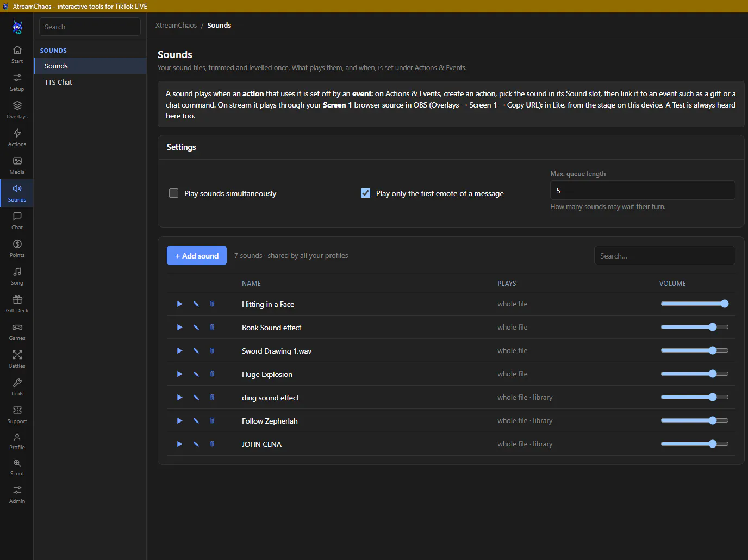Image resolution: width=748 pixels, height=560 pixels.
Task: Open the Song section
Action: (x=17, y=276)
